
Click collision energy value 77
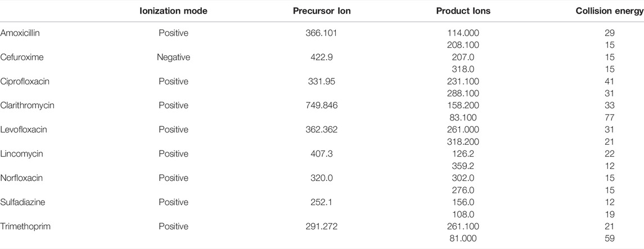[610, 118]
